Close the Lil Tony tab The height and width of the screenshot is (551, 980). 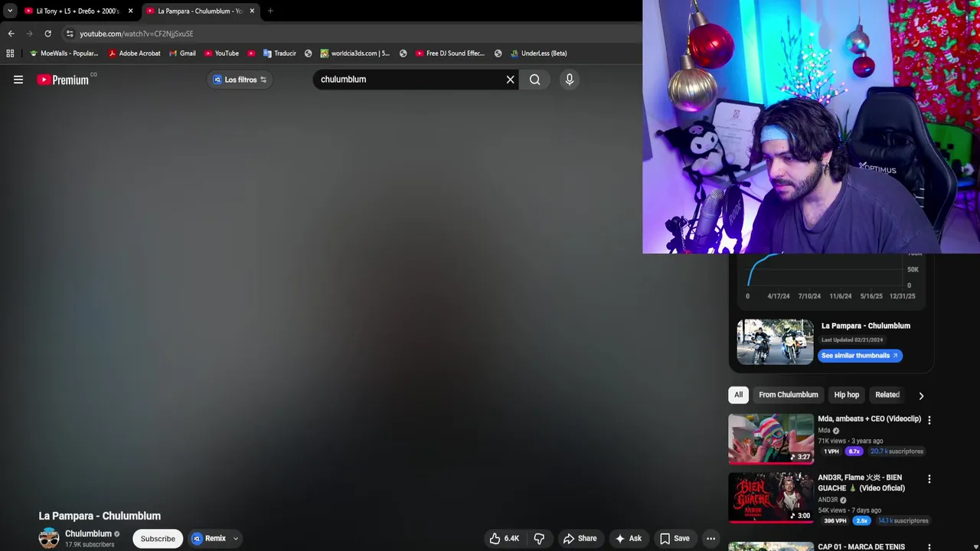pyautogui.click(x=130, y=11)
